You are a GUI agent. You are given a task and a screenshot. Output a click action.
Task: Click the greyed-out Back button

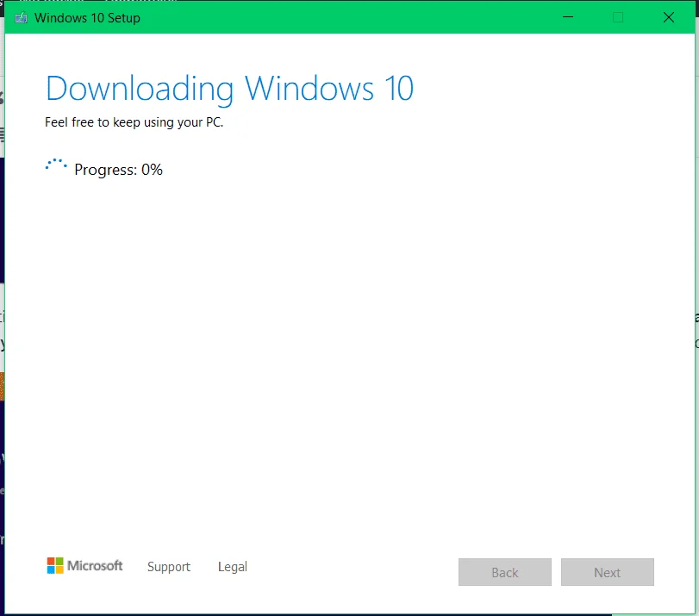click(x=504, y=572)
